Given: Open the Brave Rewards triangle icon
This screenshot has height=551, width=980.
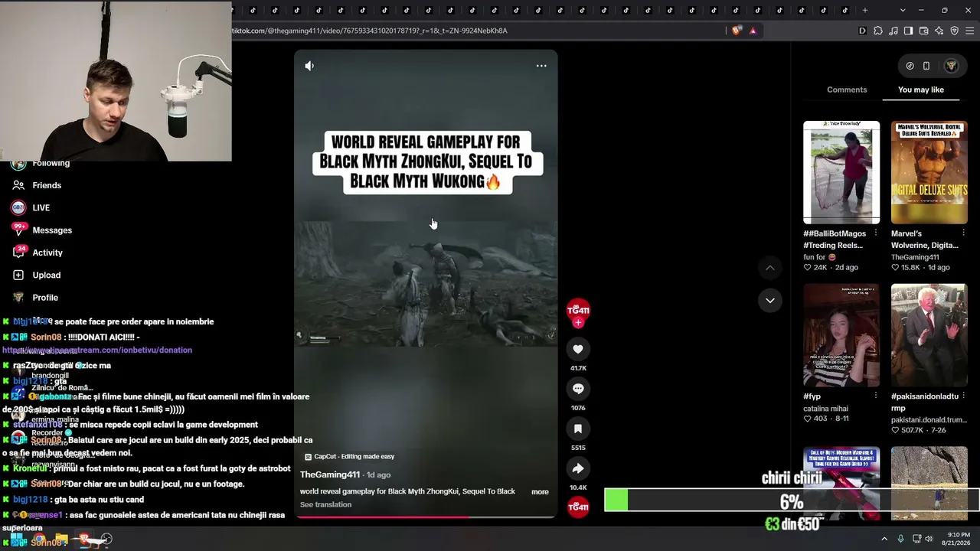Looking at the screenshot, I should coord(753,31).
